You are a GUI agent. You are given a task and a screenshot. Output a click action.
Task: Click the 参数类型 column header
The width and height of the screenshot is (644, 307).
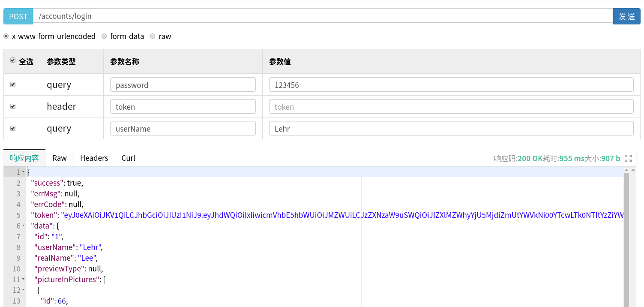pyautogui.click(x=61, y=61)
